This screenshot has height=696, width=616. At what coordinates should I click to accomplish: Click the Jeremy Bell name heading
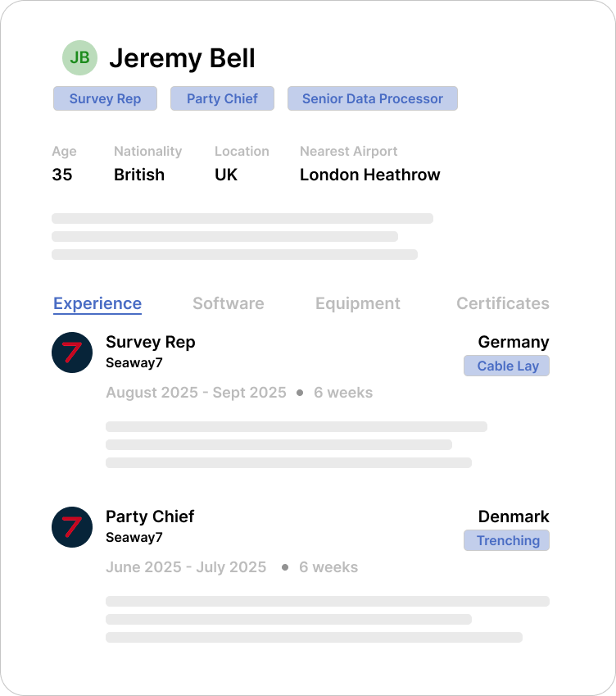[x=182, y=58]
